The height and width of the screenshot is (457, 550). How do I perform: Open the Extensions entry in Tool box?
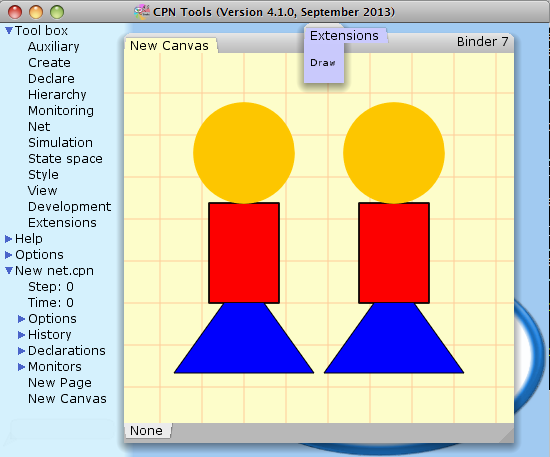62,223
